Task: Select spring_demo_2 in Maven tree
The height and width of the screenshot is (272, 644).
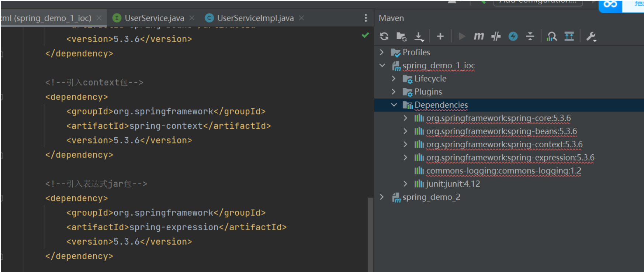Action: coord(431,197)
